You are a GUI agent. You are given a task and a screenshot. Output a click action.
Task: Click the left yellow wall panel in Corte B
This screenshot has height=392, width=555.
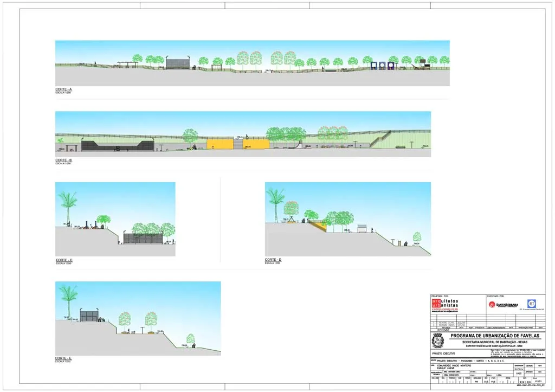(220, 144)
